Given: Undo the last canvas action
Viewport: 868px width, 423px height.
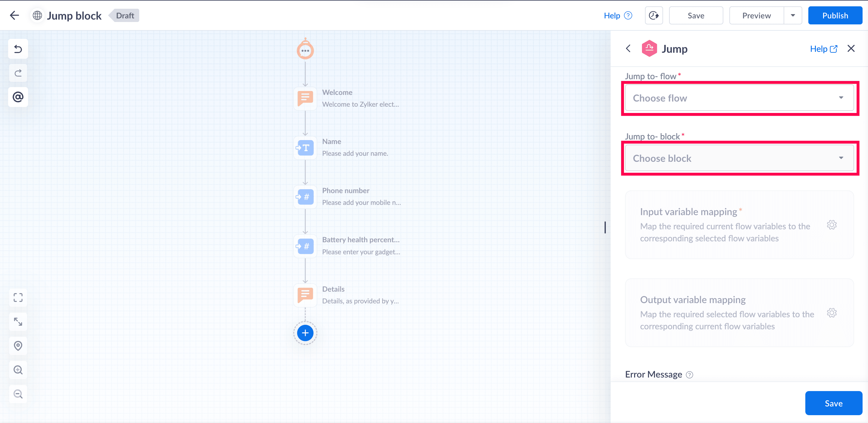Looking at the screenshot, I should click(x=18, y=49).
